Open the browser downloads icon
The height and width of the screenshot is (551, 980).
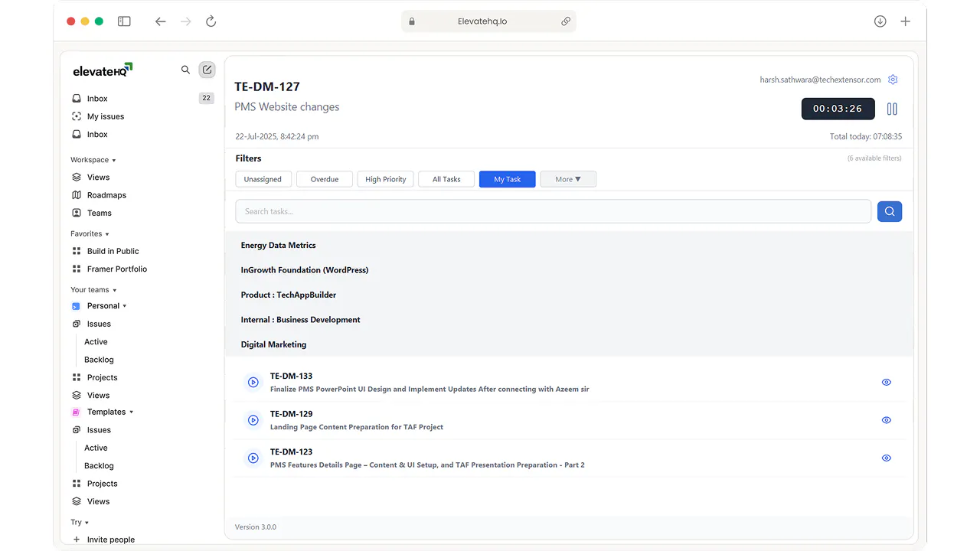(880, 21)
